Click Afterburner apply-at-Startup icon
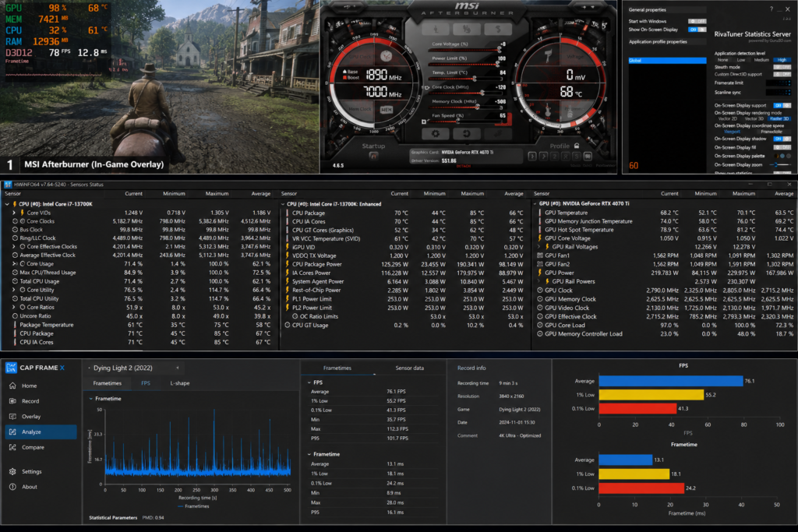This screenshot has height=532, width=798. pyautogui.click(x=373, y=156)
